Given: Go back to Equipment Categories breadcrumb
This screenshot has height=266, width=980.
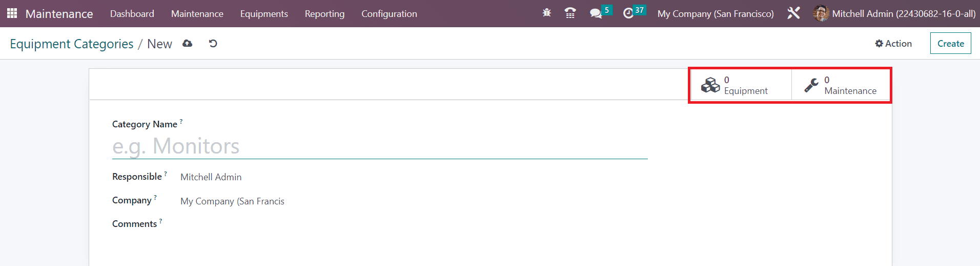Looking at the screenshot, I should tap(72, 44).
